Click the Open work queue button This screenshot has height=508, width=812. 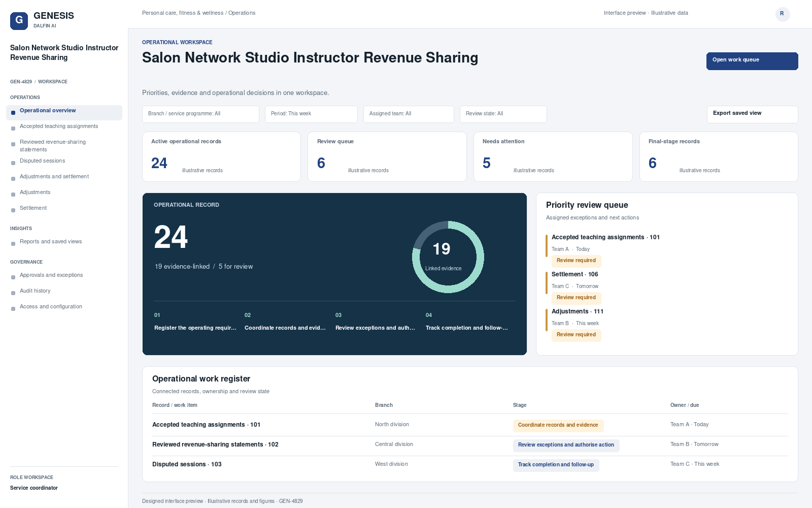[x=752, y=61]
